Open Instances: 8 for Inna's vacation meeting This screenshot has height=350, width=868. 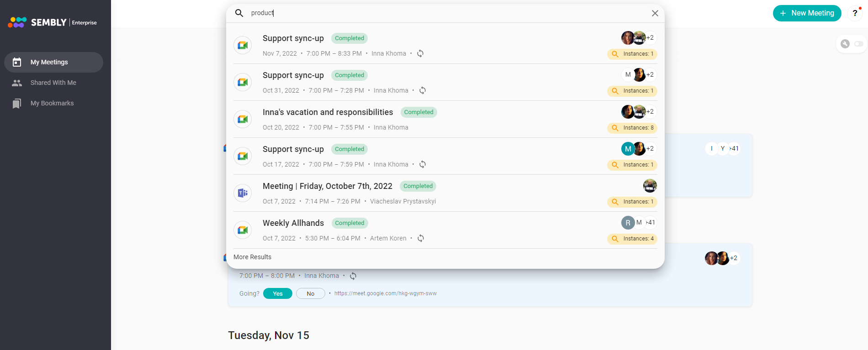pos(632,128)
